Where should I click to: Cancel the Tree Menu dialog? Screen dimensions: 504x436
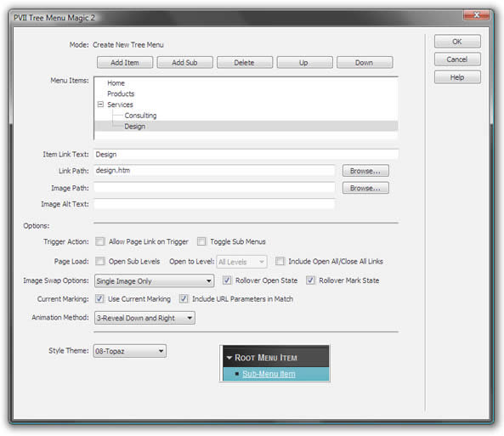457,59
